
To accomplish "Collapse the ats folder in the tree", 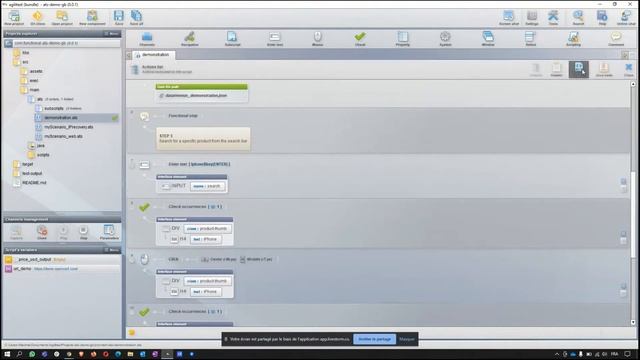I will coord(31,99).
